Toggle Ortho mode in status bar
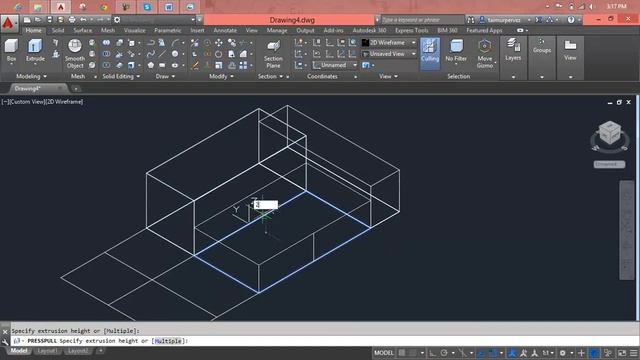The image size is (640, 360). pyautogui.click(x=432, y=353)
